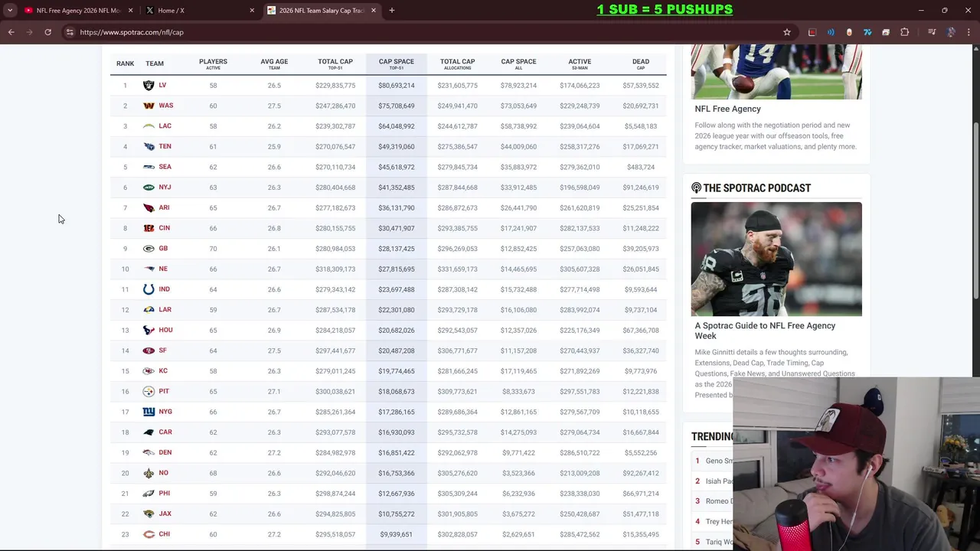Sort table by AVG AGE column header
The width and height of the screenshot is (980, 551).
(274, 64)
